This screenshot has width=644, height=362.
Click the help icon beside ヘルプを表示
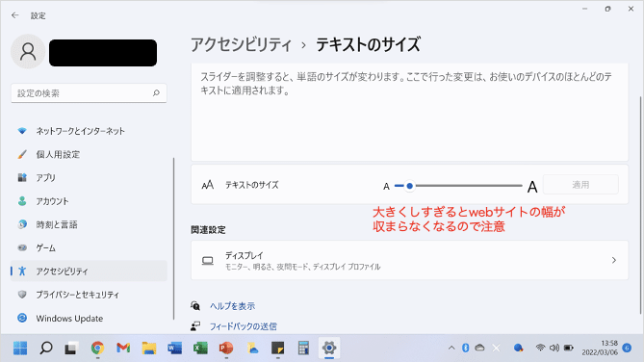pos(195,306)
